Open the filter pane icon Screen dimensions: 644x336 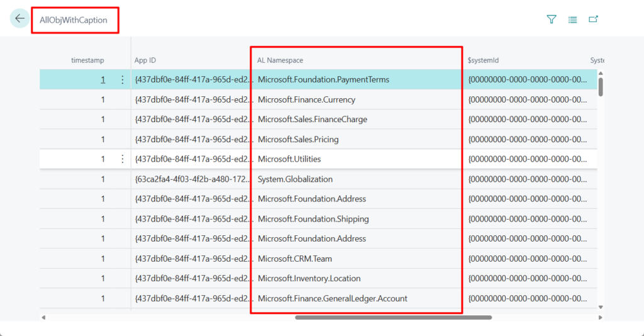point(552,20)
